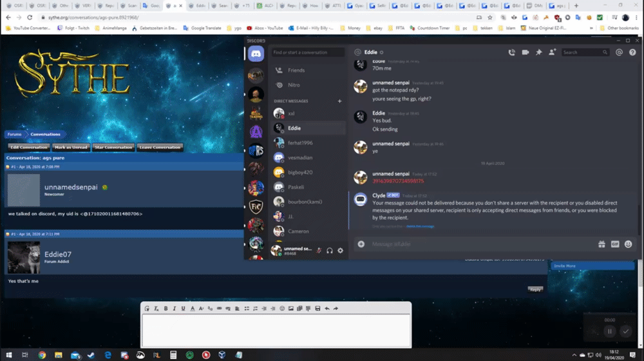Reload the page in Chrome

pos(30,17)
